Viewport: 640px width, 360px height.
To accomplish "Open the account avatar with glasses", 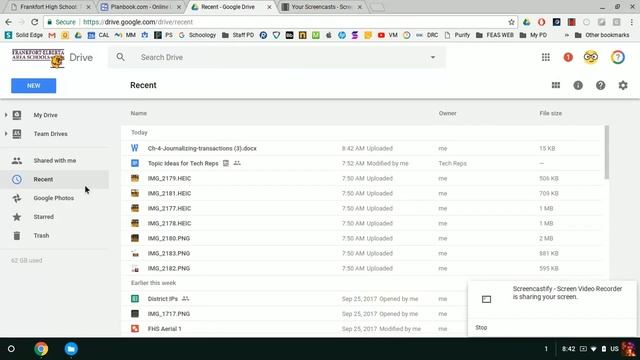I will click(x=591, y=57).
